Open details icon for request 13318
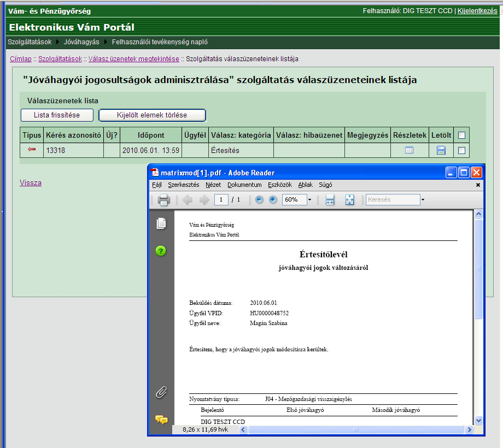Screen dimensions: 503x448 click(409, 150)
